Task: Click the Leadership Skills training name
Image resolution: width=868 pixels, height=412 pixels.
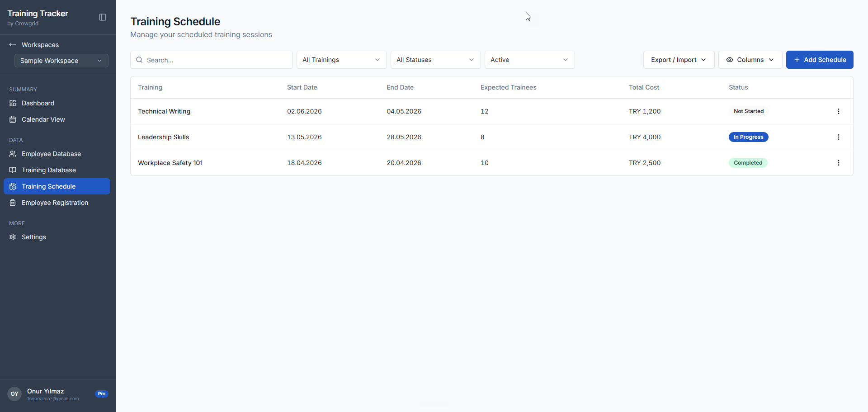Action: coord(163,137)
